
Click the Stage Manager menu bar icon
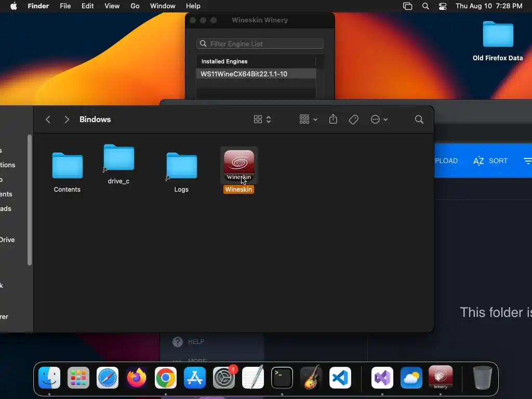tap(407, 6)
